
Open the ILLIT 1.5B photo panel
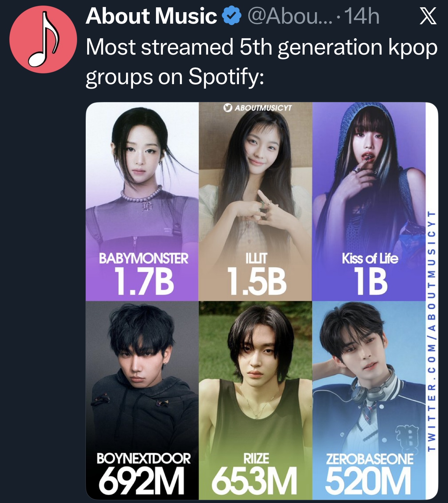(255, 202)
